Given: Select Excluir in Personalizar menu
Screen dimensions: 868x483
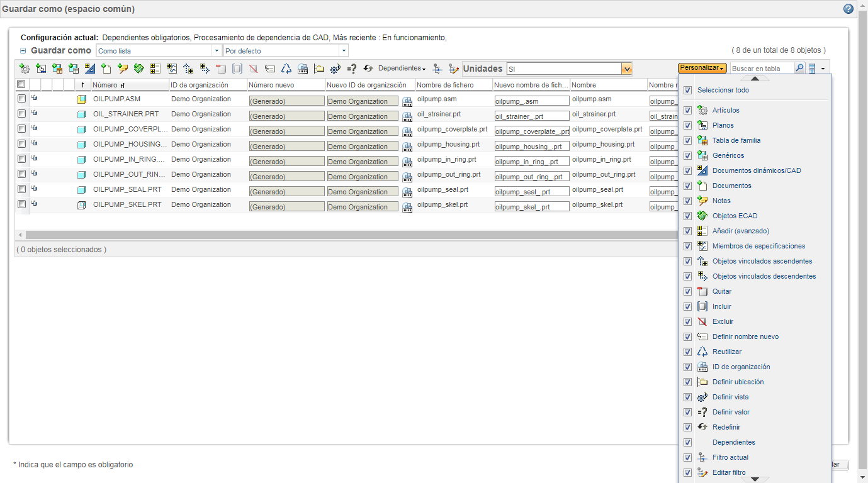Looking at the screenshot, I should click(723, 321).
